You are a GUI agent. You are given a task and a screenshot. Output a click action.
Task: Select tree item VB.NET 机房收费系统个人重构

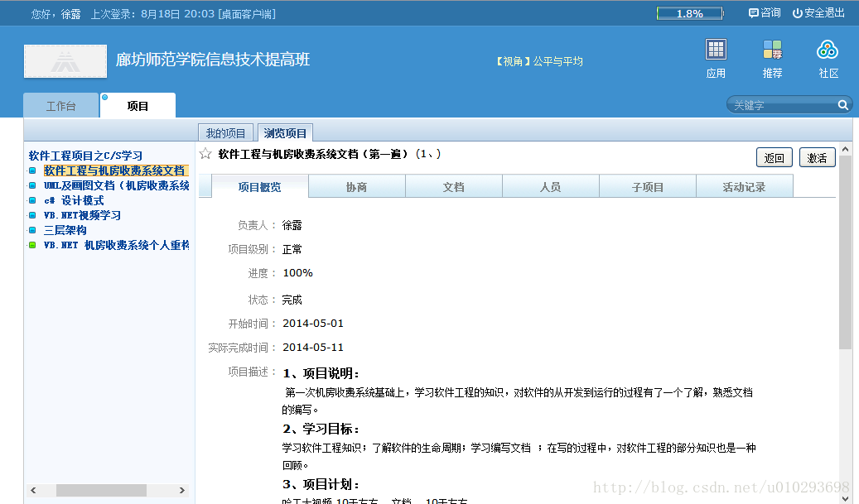coord(116,245)
